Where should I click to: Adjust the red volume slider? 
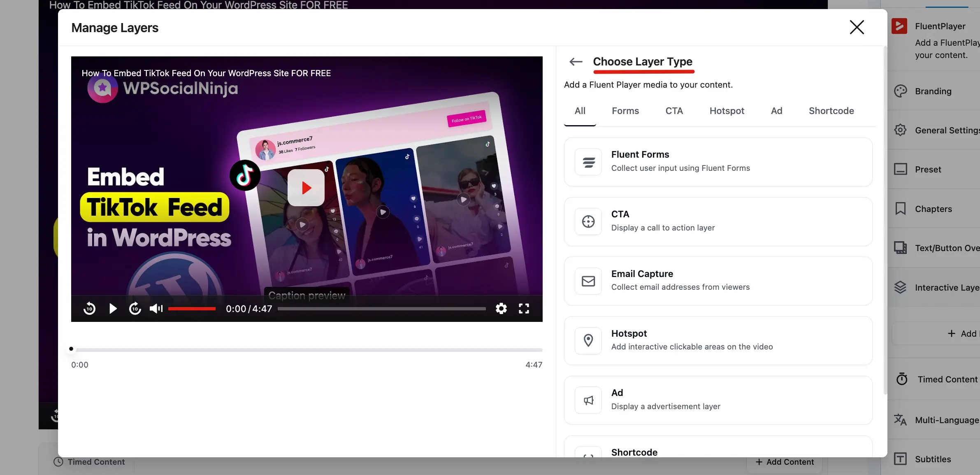(192, 309)
